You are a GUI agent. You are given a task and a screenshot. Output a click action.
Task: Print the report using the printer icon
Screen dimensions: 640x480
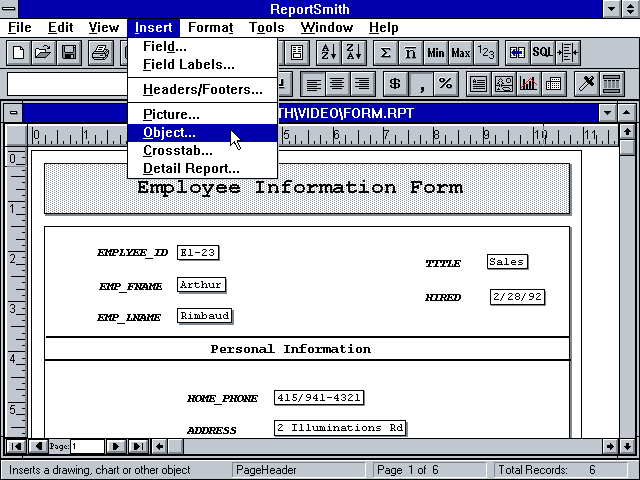100,53
